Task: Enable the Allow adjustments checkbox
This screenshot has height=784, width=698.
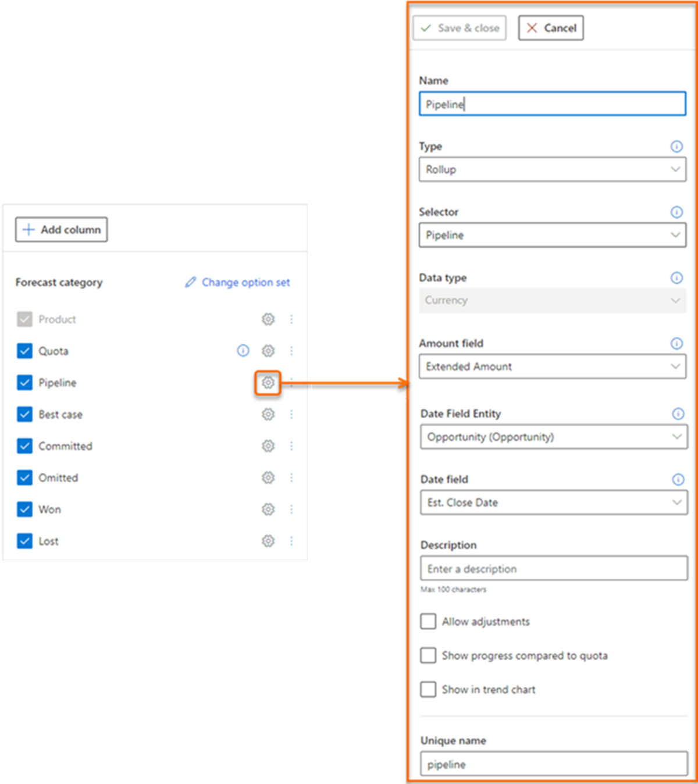Action: (428, 621)
